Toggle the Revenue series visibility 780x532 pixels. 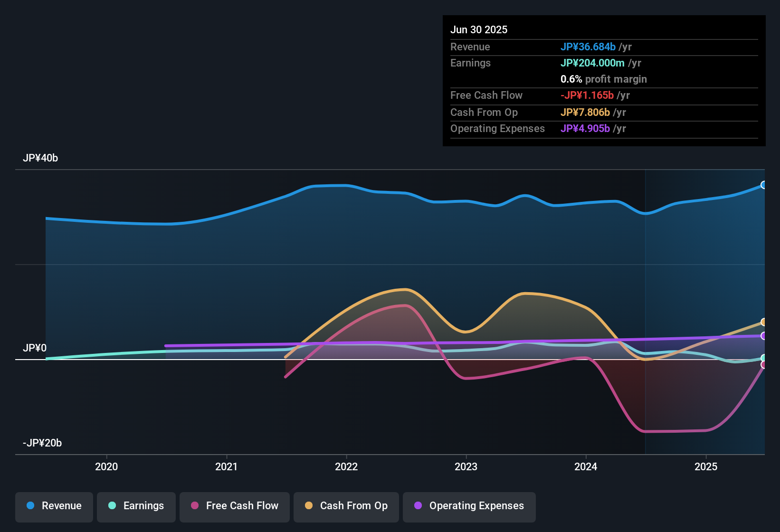pyautogui.click(x=54, y=506)
